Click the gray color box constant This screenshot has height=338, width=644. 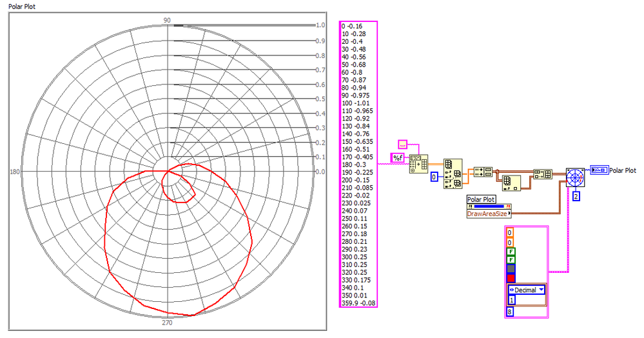click(x=511, y=268)
